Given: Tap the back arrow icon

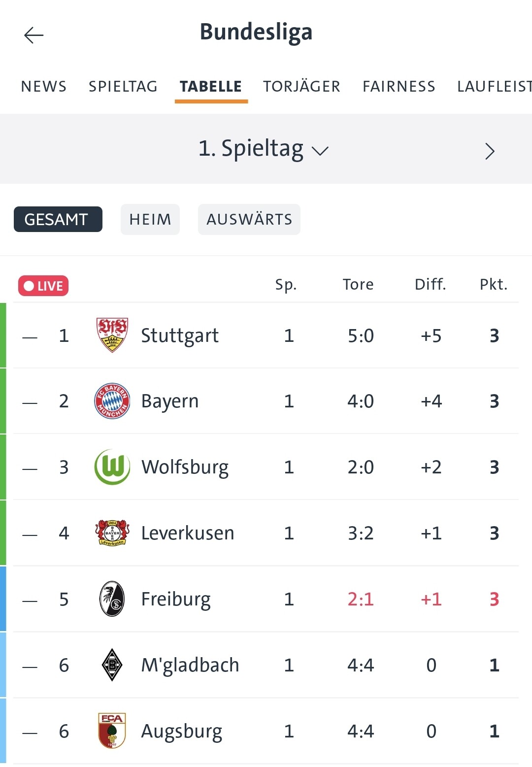Looking at the screenshot, I should (x=34, y=35).
